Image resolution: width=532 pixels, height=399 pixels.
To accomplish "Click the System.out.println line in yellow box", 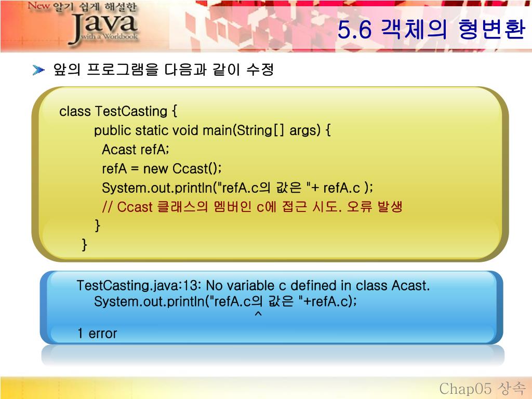I will point(237,188).
